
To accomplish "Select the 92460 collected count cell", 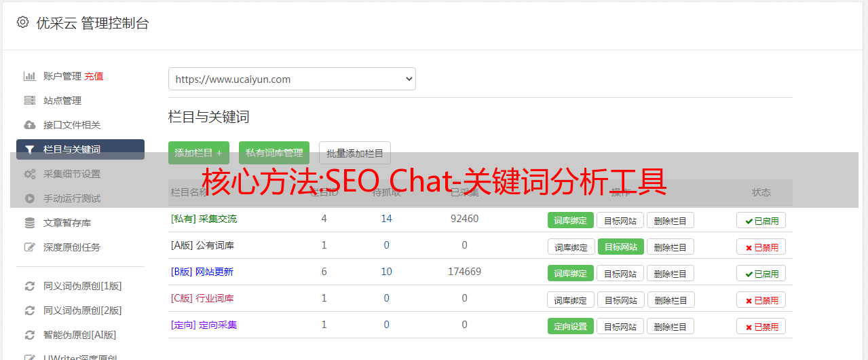I will coord(465,219).
